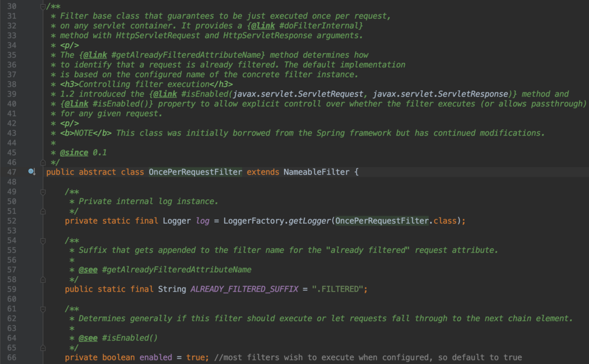Click the 'boolean' keyword on line 66

118,358
